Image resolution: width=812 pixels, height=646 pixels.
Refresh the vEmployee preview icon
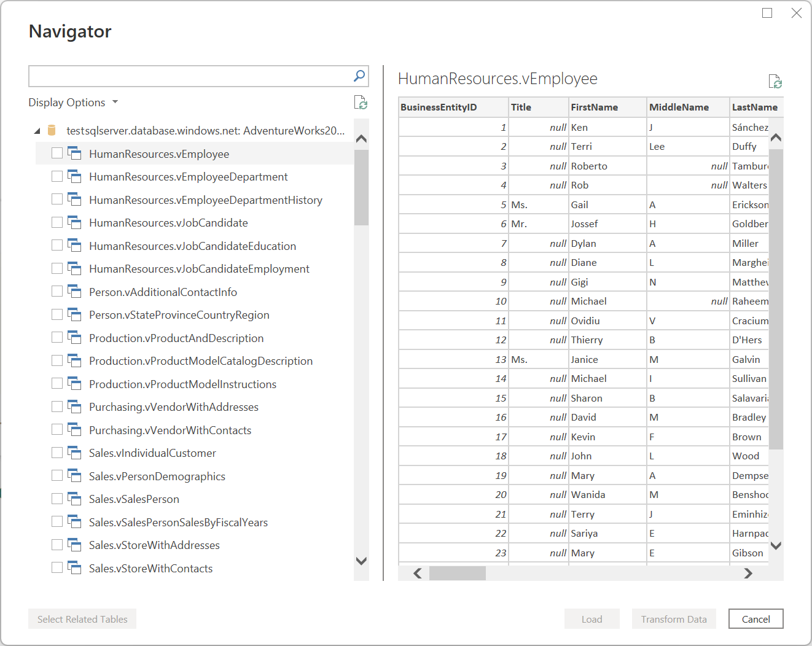(x=775, y=82)
